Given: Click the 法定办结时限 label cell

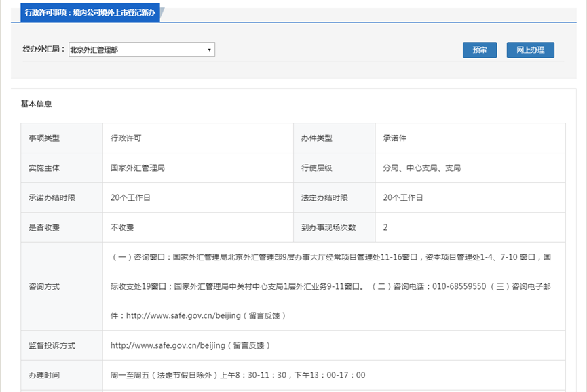Looking at the screenshot, I should tap(335, 197).
